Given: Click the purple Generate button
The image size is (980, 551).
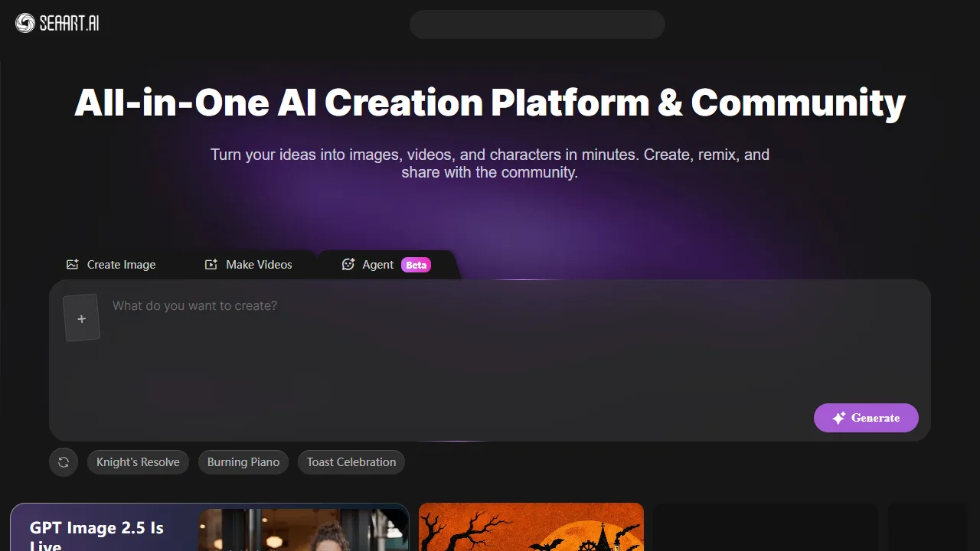Looking at the screenshot, I should pyautogui.click(x=866, y=418).
